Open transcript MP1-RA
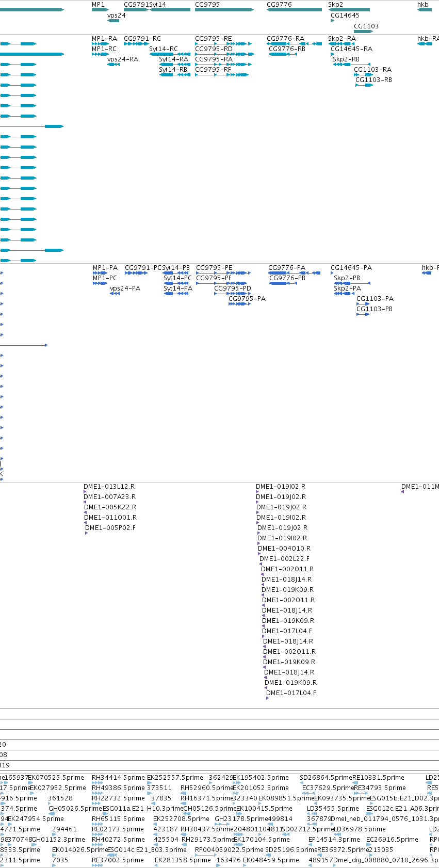Image resolution: width=439 pixels, height=868 pixels. click(104, 39)
